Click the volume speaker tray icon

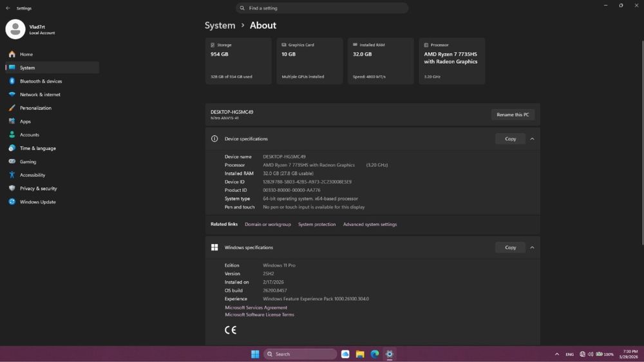[x=590, y=354]
